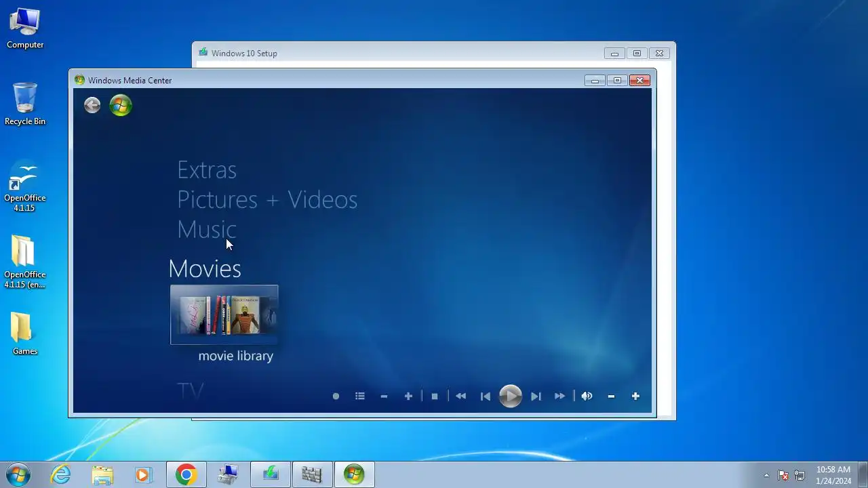Open Action Center flag tray icon

point(783,475)
